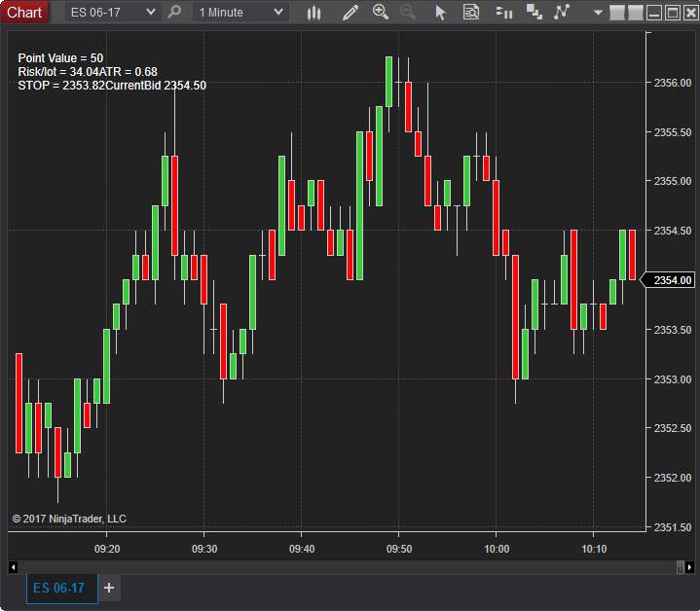Click the 2352.00 price axis label
This screenshot has width=700, height=611.
pos(673,478)
